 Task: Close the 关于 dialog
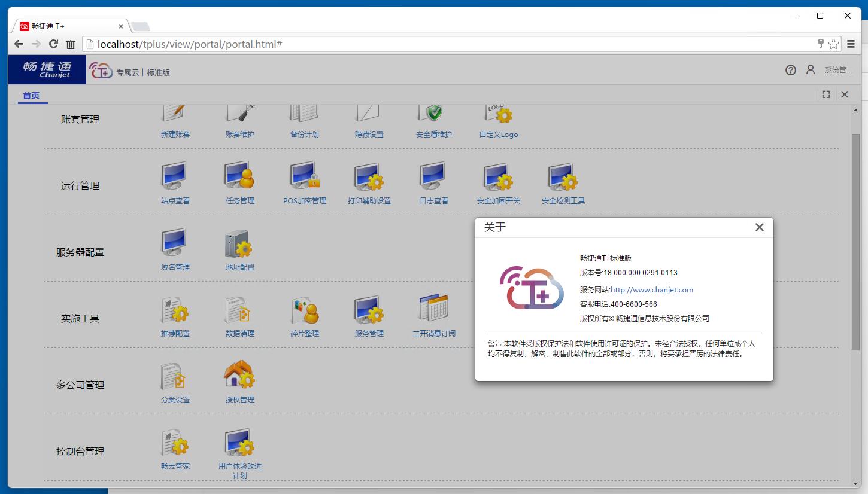tap(759, 227)
